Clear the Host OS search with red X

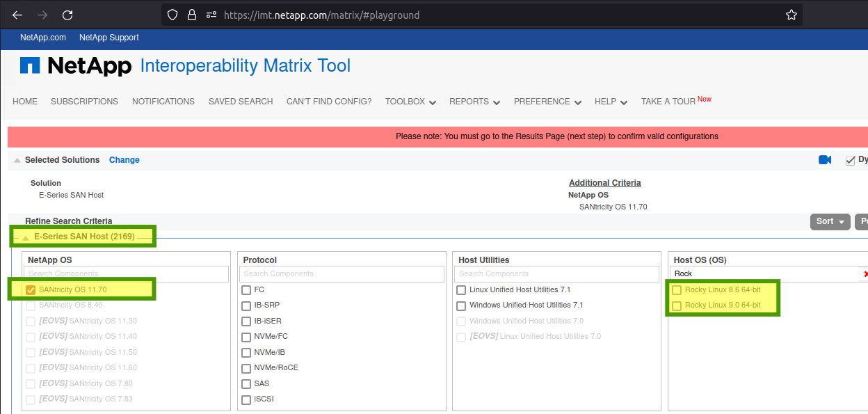865,274
